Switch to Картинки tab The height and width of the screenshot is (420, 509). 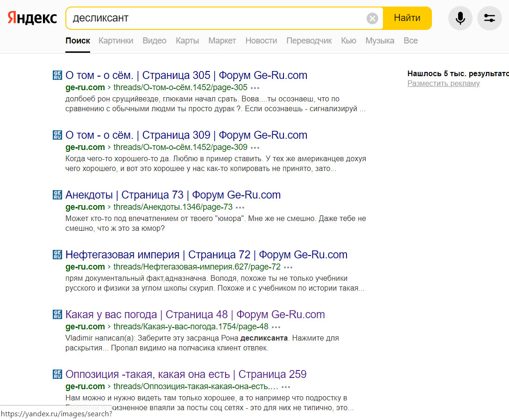116,41
